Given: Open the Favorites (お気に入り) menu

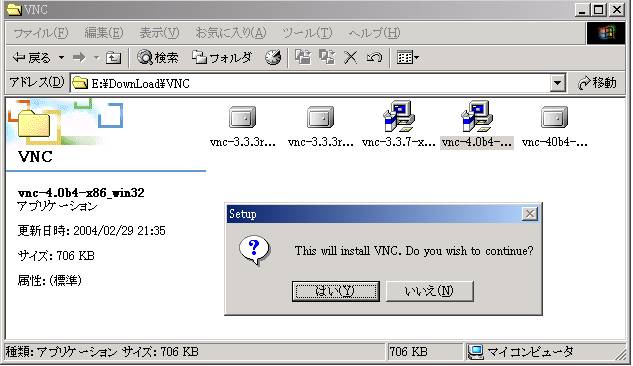Looking at the screenshot, I should tap(231, 33).
